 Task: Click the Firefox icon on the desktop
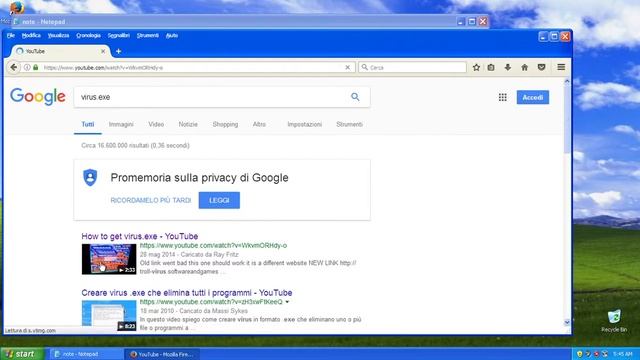(16, 7)
